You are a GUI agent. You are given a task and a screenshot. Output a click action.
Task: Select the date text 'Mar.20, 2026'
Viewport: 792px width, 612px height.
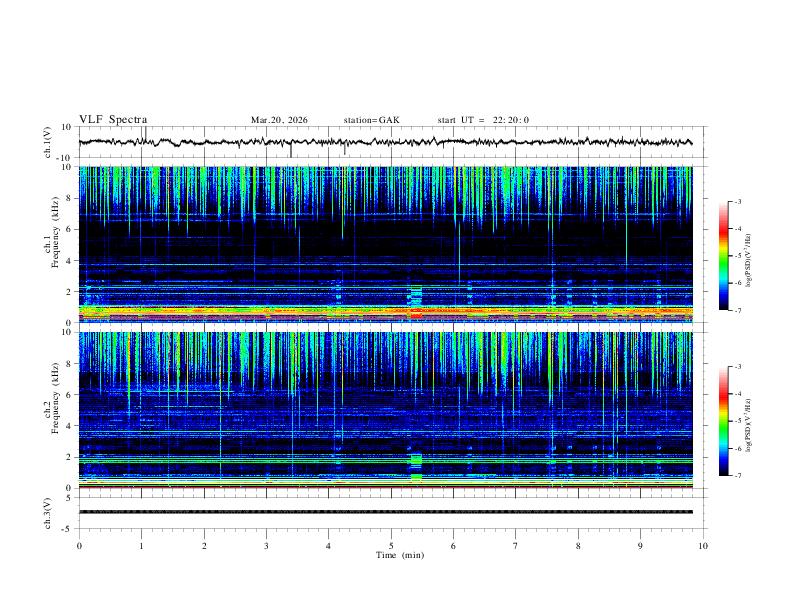[279, 120]
